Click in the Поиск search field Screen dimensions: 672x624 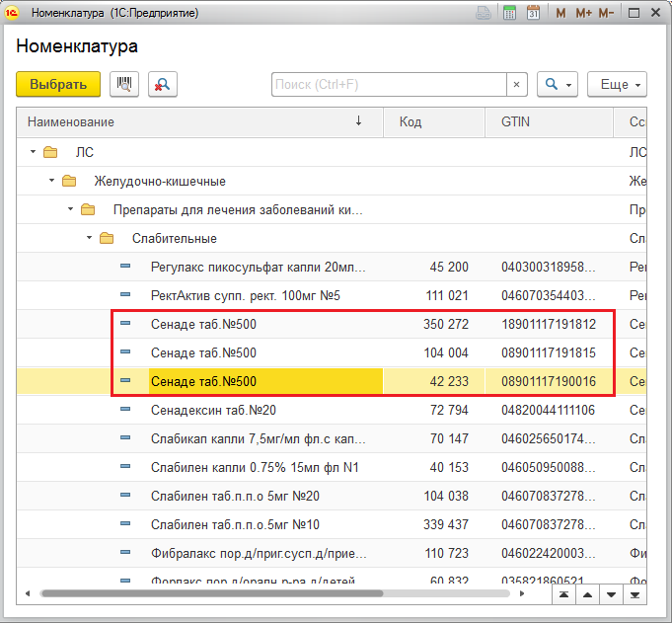389,85
